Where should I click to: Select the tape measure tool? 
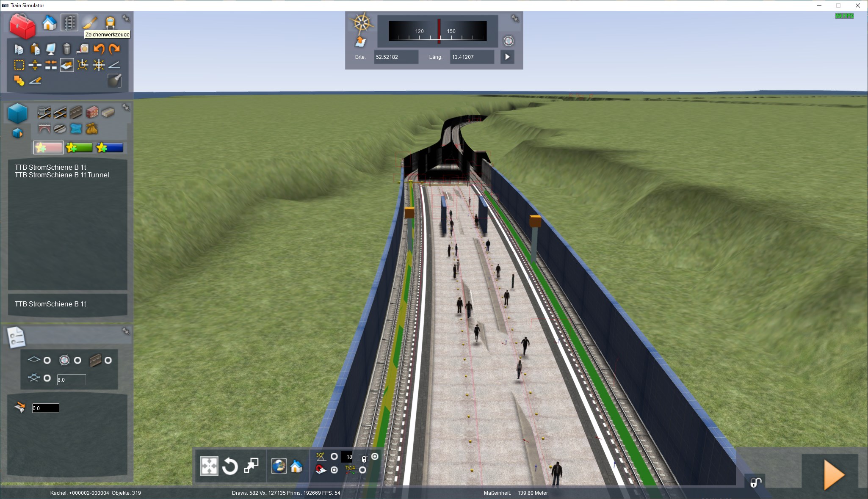(x=83, y=49)
